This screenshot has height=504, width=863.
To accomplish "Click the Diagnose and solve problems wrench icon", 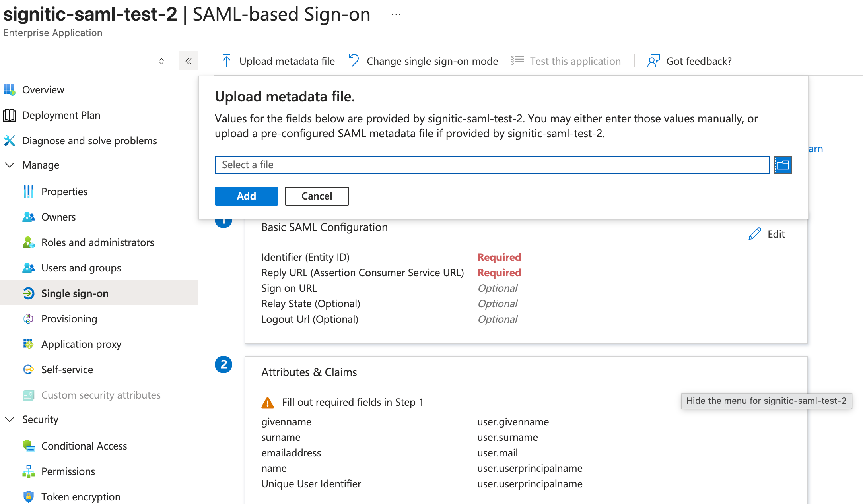I will tap(10, 141).
